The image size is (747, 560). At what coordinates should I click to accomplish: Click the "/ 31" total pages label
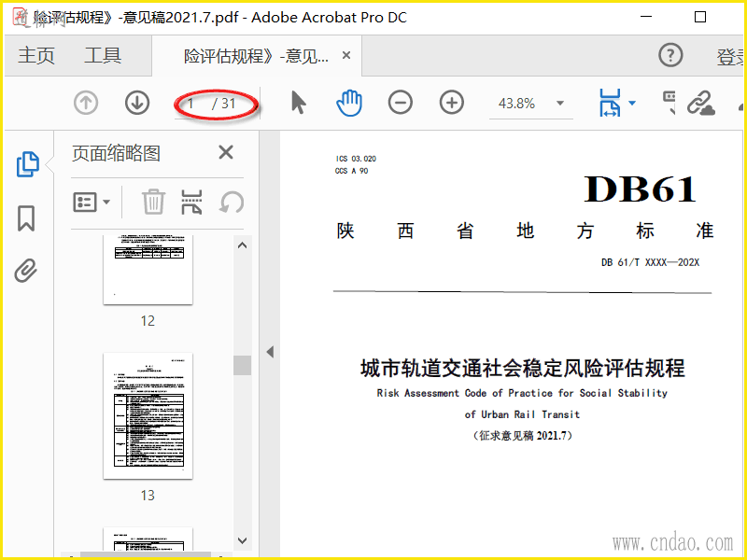click(224, 104)
